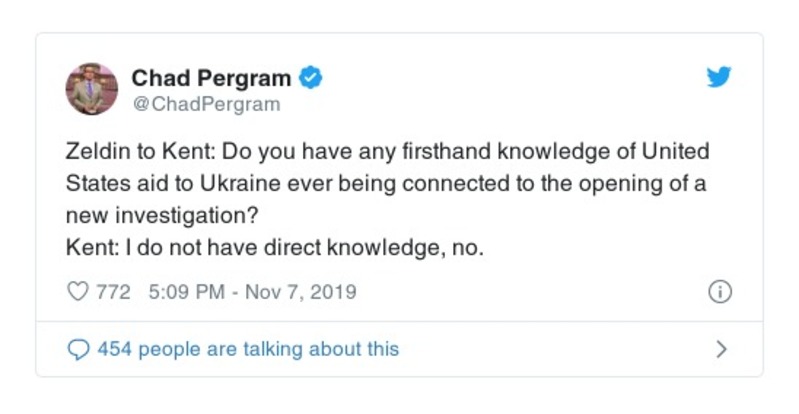Viewport: 799px width, 414px height.
Task: Click the Chad Pergram display name
Action: [211, 77]
